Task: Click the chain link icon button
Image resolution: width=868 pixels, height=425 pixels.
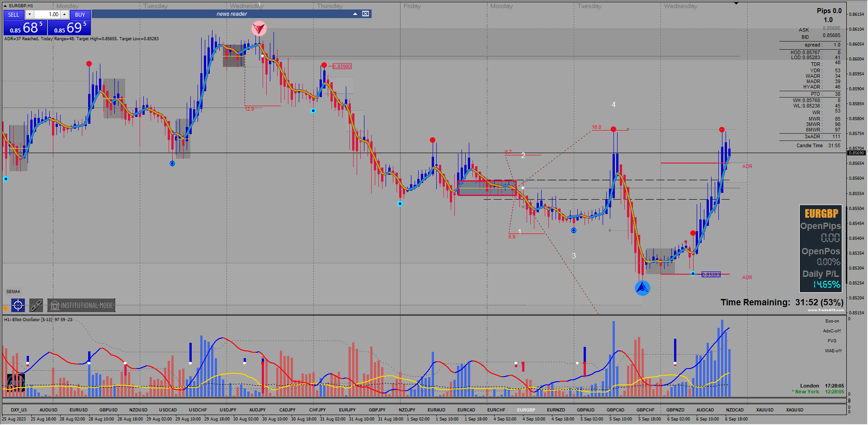Action: click(x=36, y=305)
